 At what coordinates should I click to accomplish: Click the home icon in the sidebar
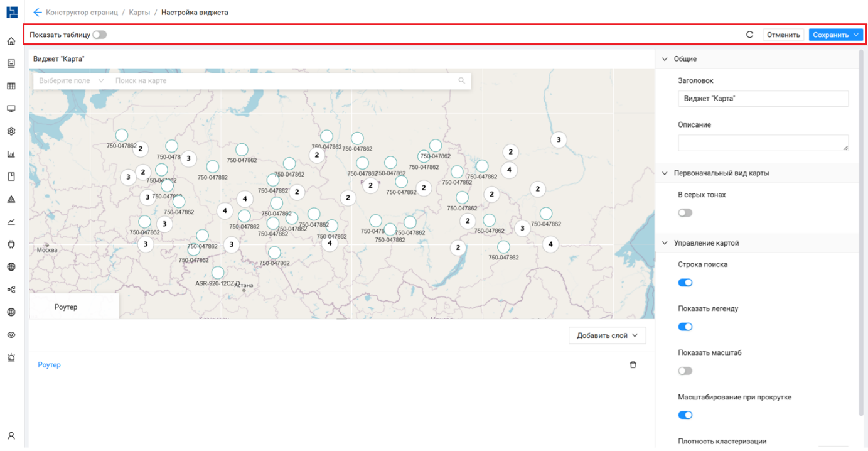pyautogui.click(x=11, y=41)
